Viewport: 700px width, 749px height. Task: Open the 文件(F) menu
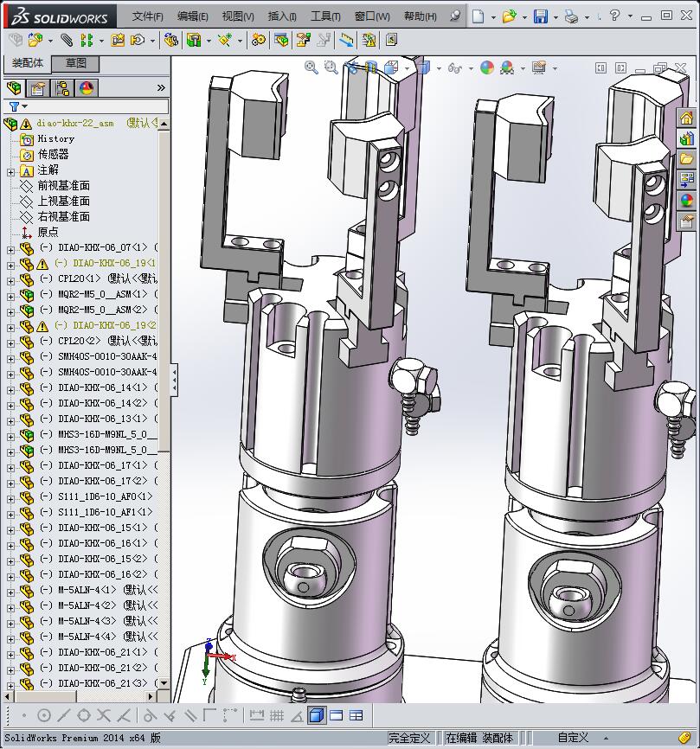(x=148, y=16)
